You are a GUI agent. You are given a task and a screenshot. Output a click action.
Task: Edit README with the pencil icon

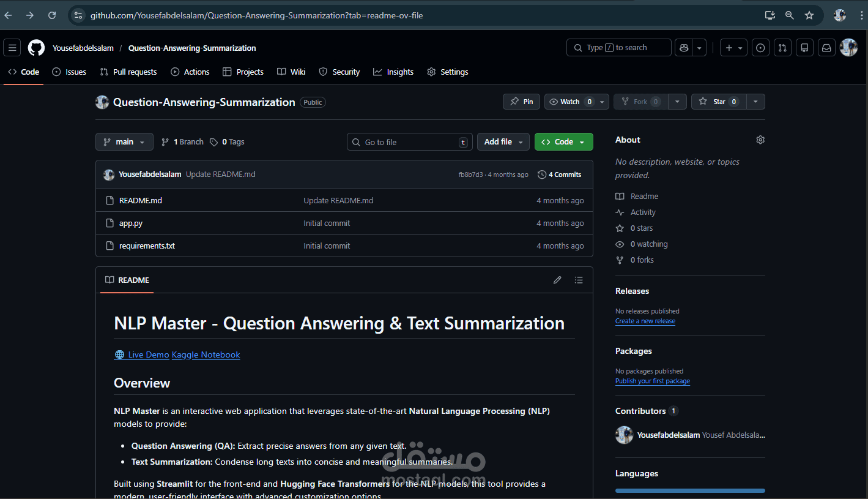[x=557, y=280]
